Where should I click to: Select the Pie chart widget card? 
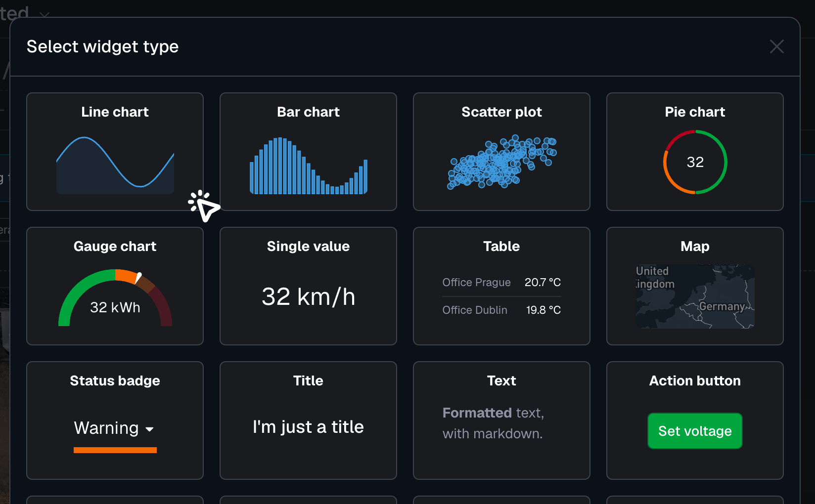[695, 152]
